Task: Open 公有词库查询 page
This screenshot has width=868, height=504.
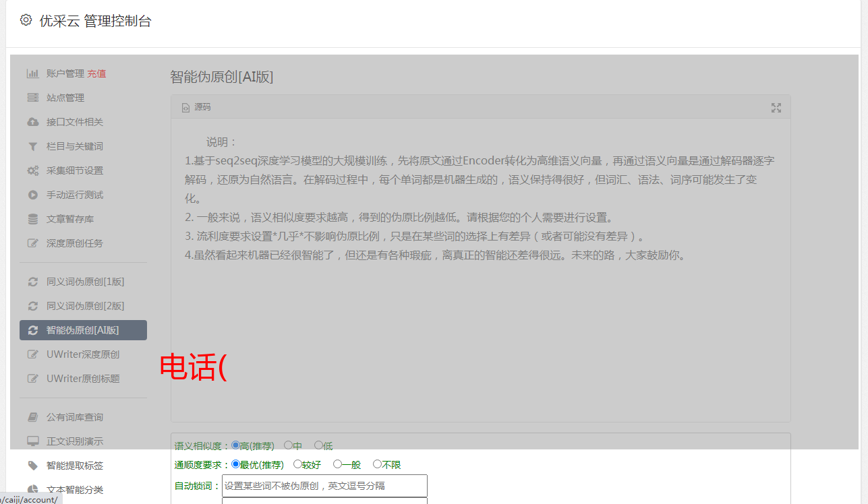Action: tap(75, 417)
